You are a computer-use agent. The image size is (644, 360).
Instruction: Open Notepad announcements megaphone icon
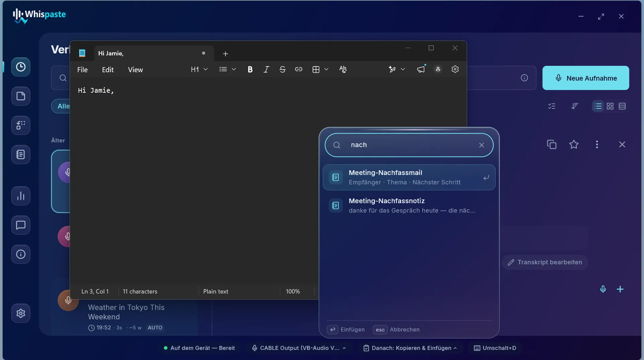(421, 70)
